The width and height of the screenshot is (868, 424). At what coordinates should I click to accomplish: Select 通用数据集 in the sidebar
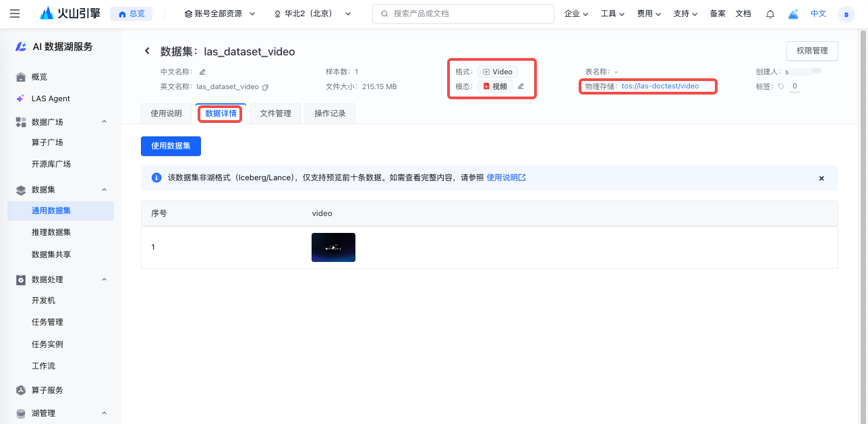61,211
